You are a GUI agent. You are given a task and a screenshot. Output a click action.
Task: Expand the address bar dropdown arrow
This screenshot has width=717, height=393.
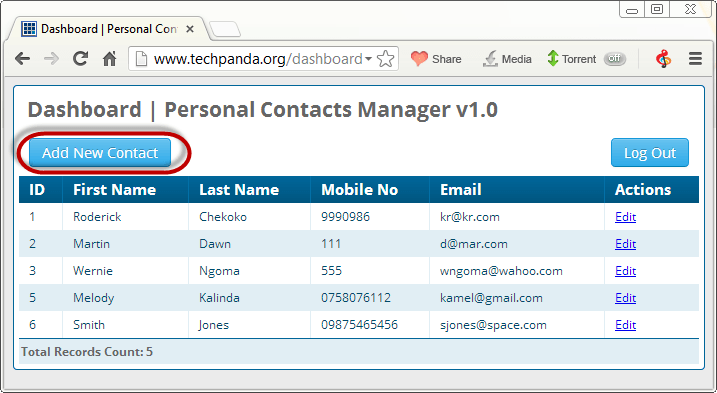click(368, 59)
